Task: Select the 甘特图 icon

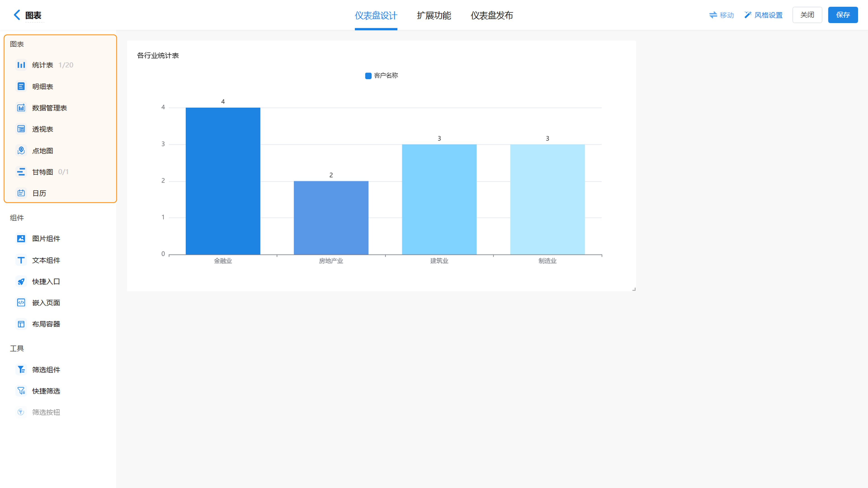Action: click(x=21, y=172)
